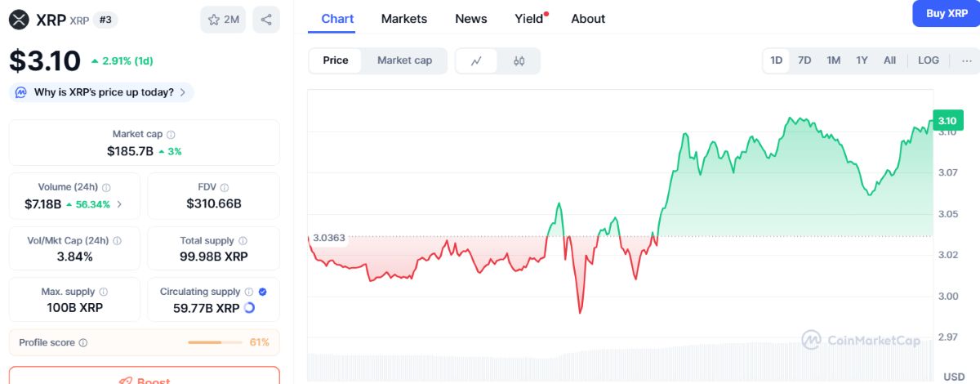Viewport: 980px width, 384px height.
Task: Click the profile score progress bar
Action: coord(216,342)
